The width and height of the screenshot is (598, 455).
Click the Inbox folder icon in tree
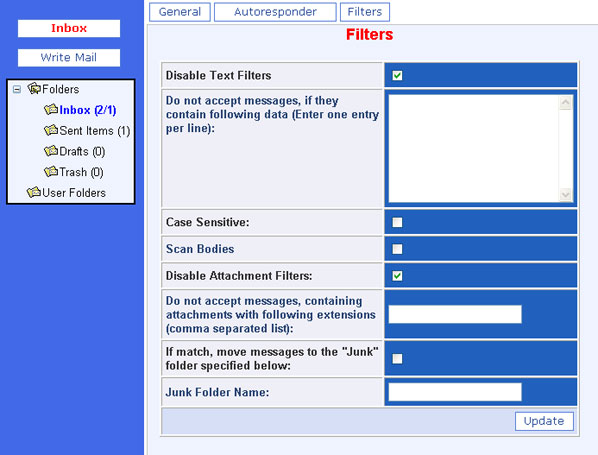(x=51, y=109)
